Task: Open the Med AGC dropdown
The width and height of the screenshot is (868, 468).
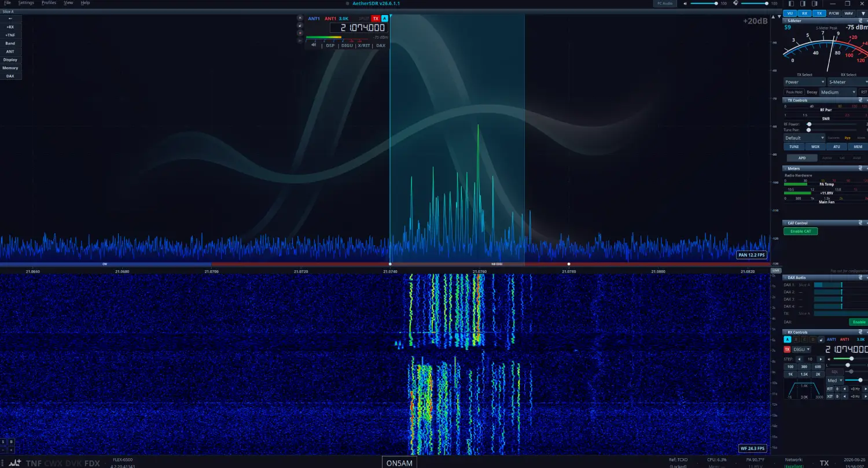Action: click(x=835, y=381)
